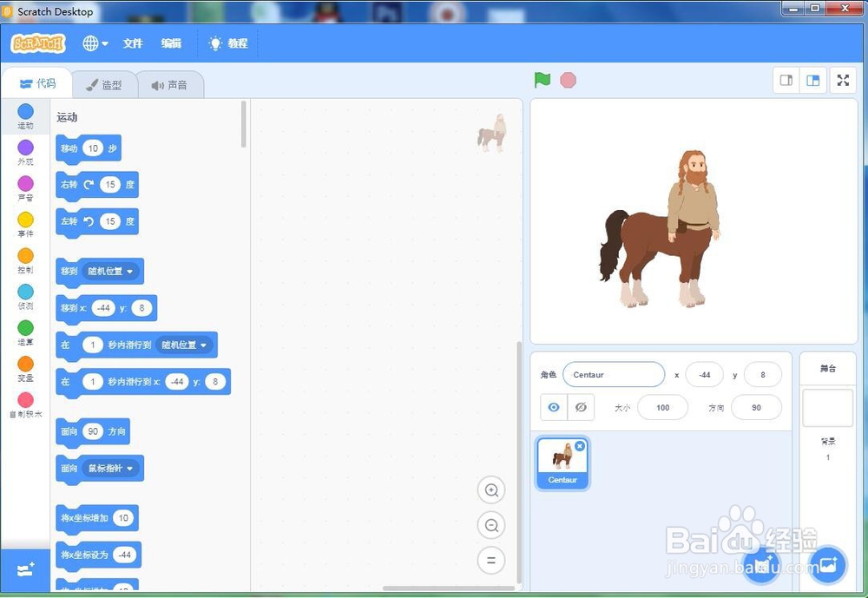This screenshot has height=598, width=868.
Task: Open the add extension button
Action: click(25, 569)
